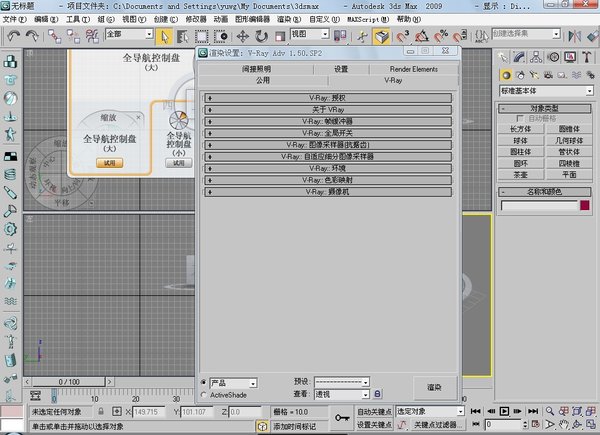Select the 产品 radio button
Viewport: 600px width, 435px height.
[204, 382]
